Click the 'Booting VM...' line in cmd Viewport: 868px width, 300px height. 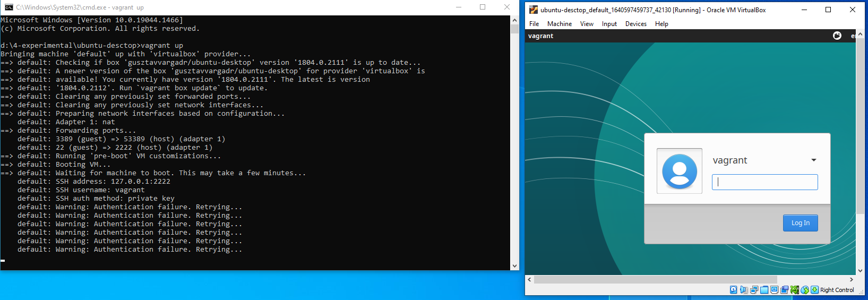pyautogui.click(x=56, y=165)
